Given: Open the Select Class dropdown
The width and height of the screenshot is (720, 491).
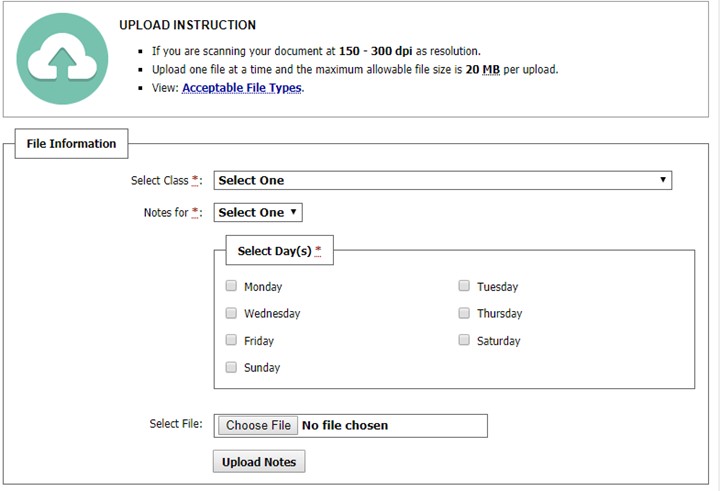Looking at the screenshot, I should point(443,180).
